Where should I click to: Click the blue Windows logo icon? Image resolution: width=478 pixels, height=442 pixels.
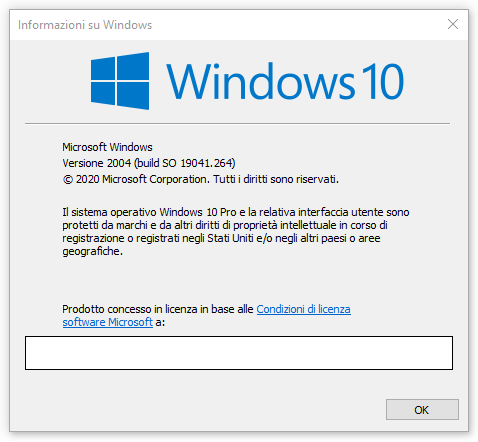tap(120, 81)
